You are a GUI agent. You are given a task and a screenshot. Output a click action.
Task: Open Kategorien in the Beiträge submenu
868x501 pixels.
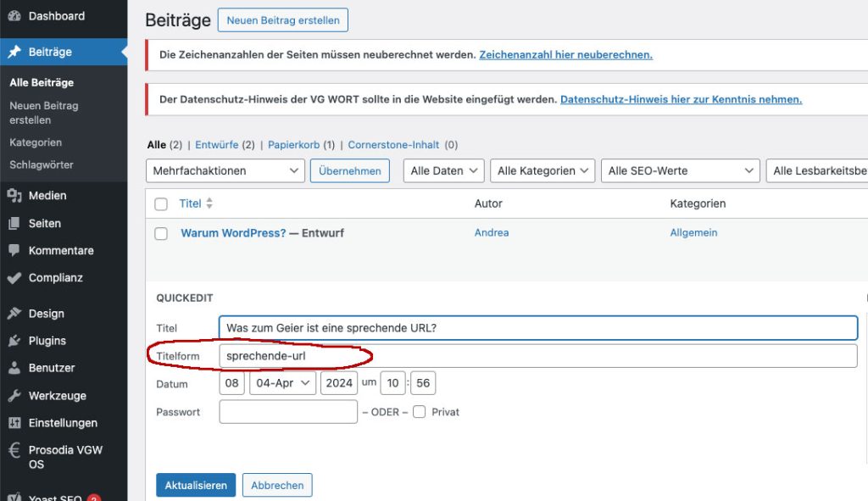(36, 142)
